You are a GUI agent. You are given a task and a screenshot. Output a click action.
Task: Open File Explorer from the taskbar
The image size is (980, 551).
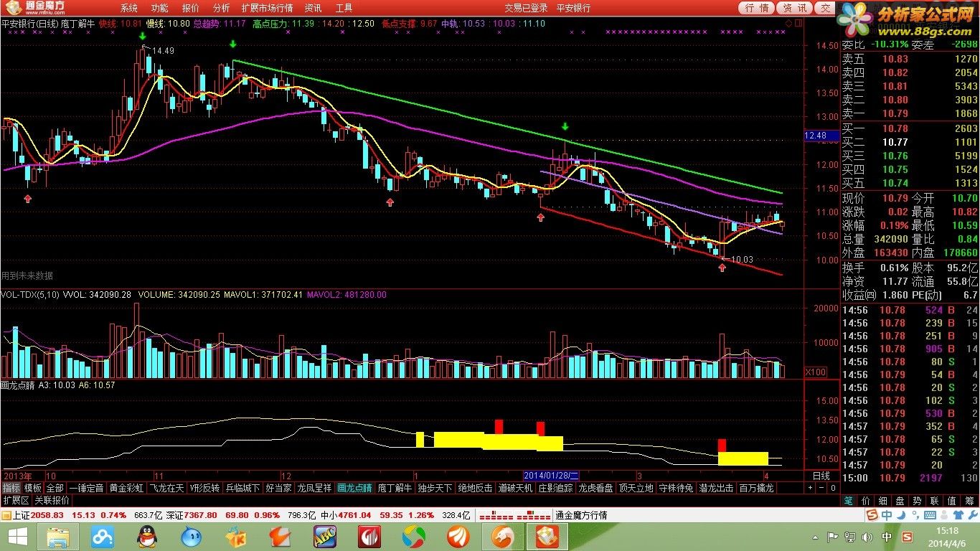[57, 537]
